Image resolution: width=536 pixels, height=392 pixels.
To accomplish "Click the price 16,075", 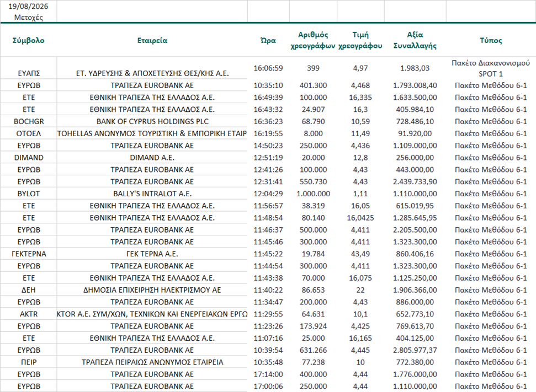I will click(x=360, y=278).
